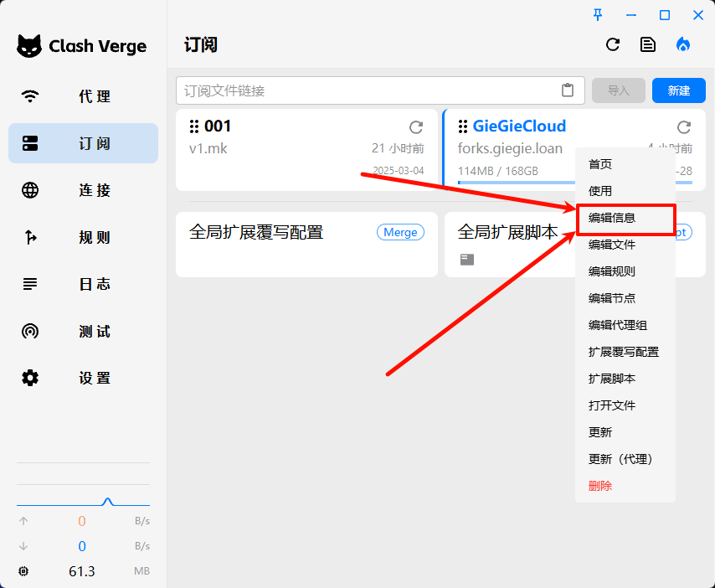The width and height of the screenshot is (715, 588).
Task: Choose 编辑节点 in the context menu
Action: tap(625, 298)
